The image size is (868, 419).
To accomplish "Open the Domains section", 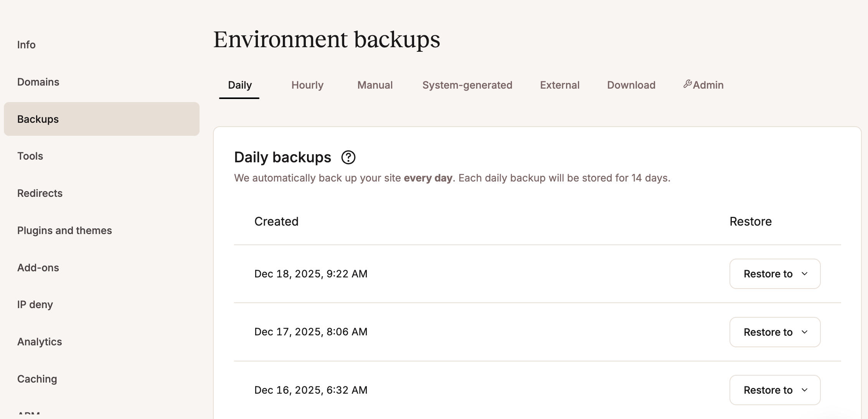I will 38,82.
